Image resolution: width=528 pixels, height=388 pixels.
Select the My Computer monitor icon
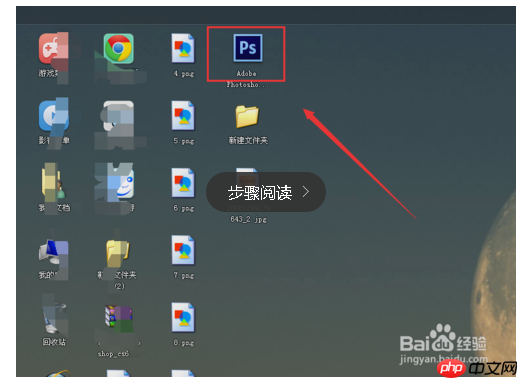pos(54,252)
